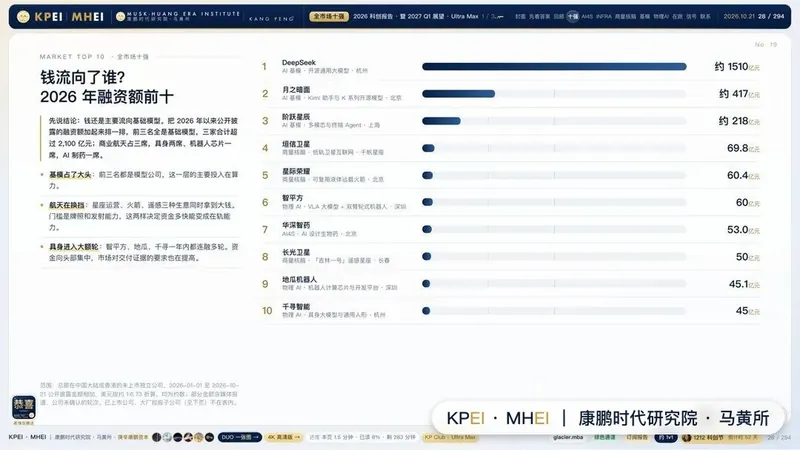The image size is (800, 450).
Task: Click the 1212 科创节 countdown badge
Action: 720,437
